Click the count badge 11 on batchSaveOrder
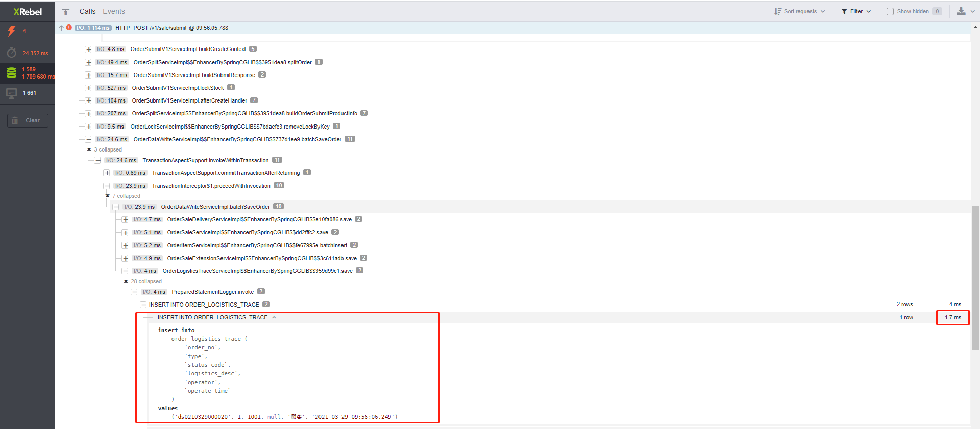 tap(350, 139)
